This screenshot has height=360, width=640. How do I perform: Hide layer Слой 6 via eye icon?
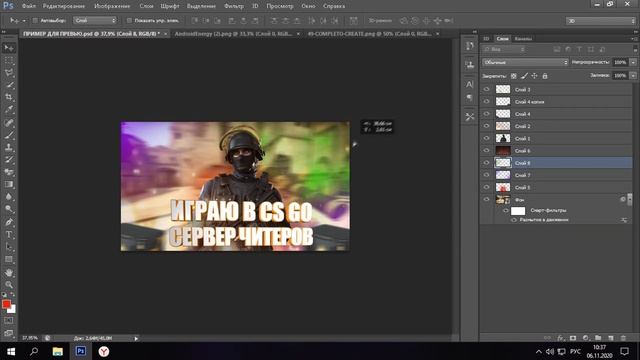[486, 150]
